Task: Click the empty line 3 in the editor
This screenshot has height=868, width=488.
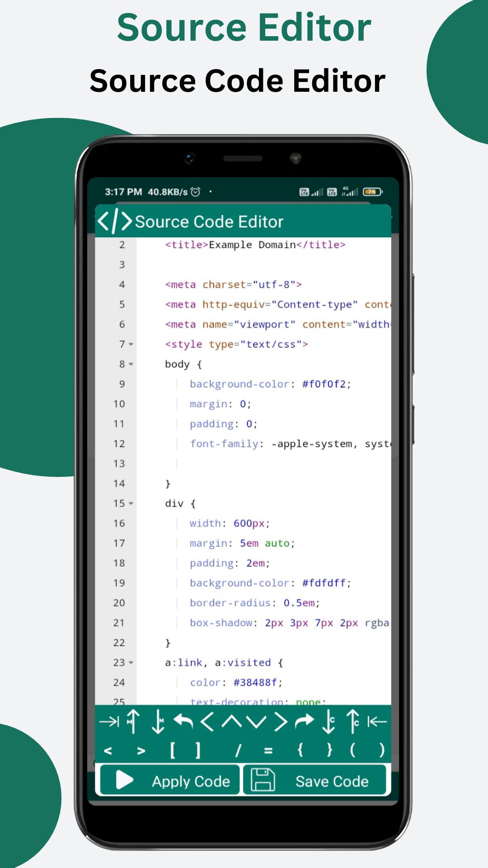Action: [264, 265]
